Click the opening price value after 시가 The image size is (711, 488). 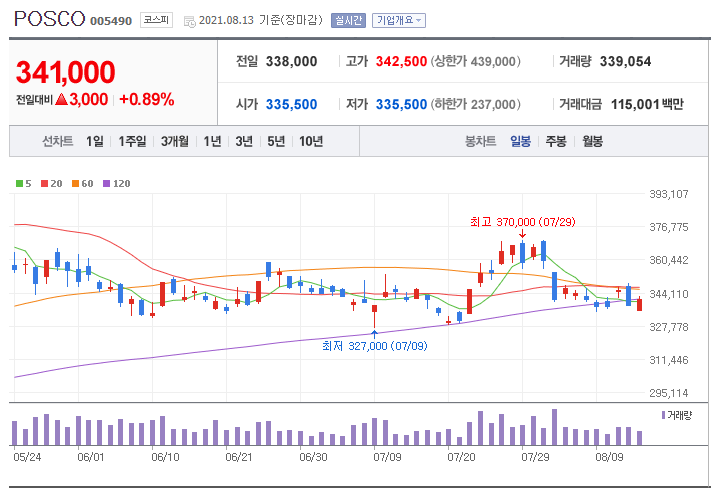(292, 105)
